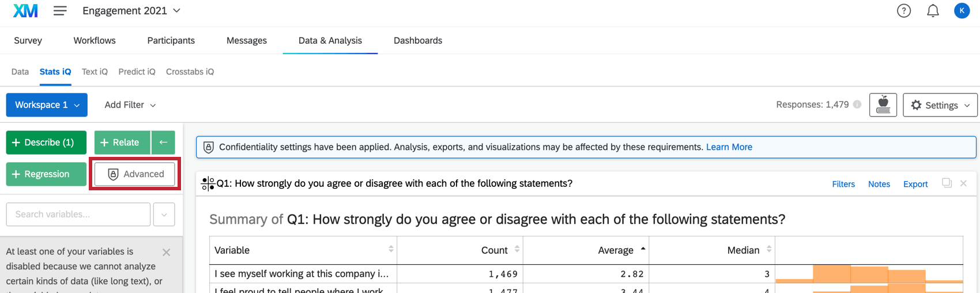This screenshot has width=980, height=293.
Task: Click the arrow button beside Relate
Action: (x=163, y=142)
